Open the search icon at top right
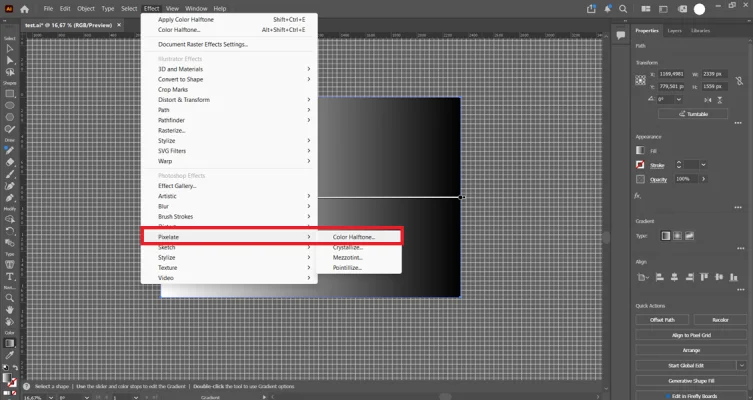753x400 pixels. click(623, 9)
